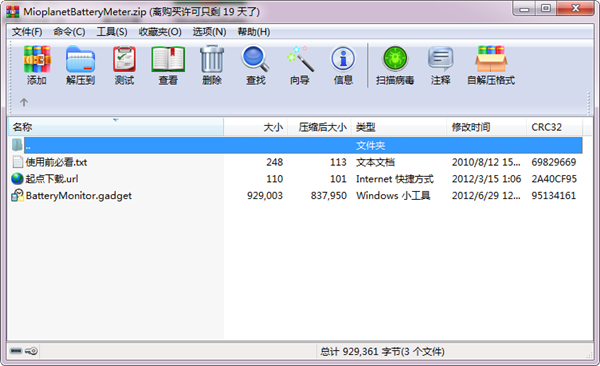Click date 2012/3/15 1:06
Screen dimensions: 600x366
pos(486,179)
